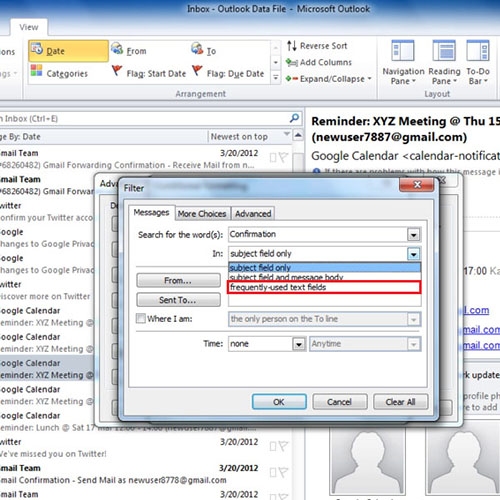The image size is (500, 500).
Task: Open the 'only person on the To line' dropdown
Action: coord(414,319)
